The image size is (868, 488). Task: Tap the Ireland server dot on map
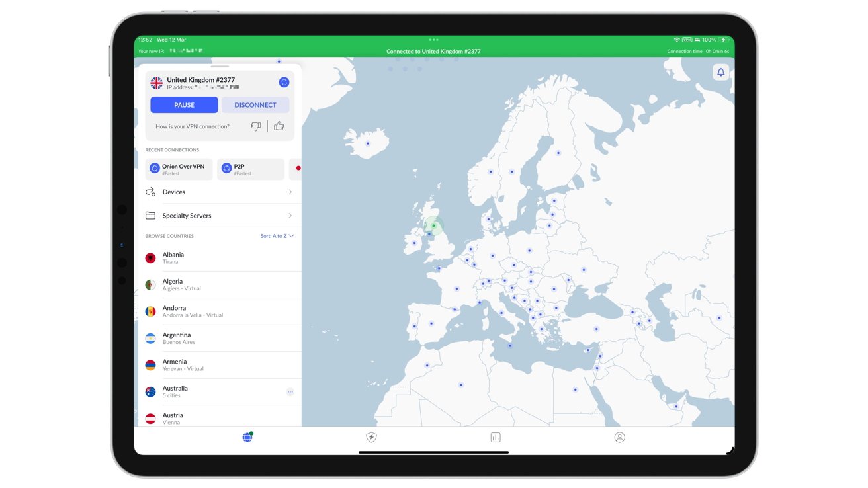pos(415,243)
